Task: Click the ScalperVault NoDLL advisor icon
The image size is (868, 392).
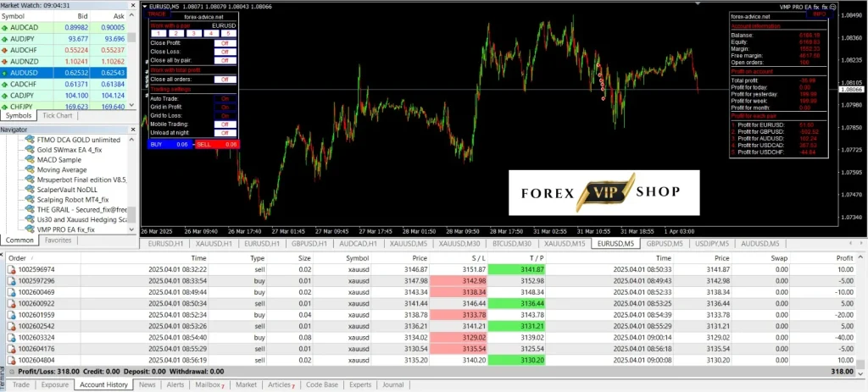Action: coord(30,190)
